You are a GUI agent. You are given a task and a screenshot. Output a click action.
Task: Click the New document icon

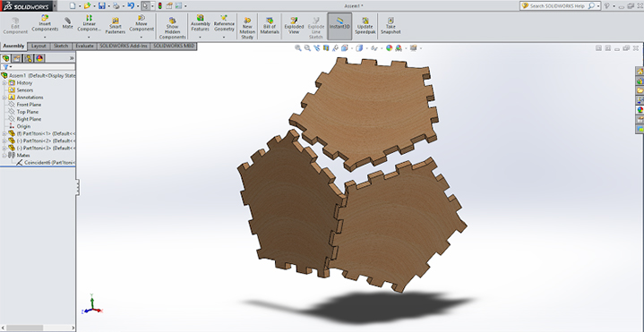(73, 5)
